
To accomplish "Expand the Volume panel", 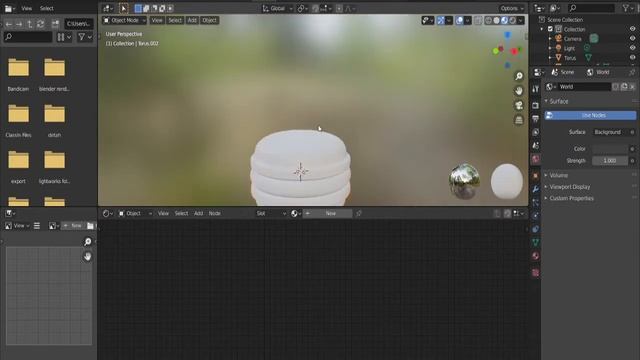I will coord(558,175).
